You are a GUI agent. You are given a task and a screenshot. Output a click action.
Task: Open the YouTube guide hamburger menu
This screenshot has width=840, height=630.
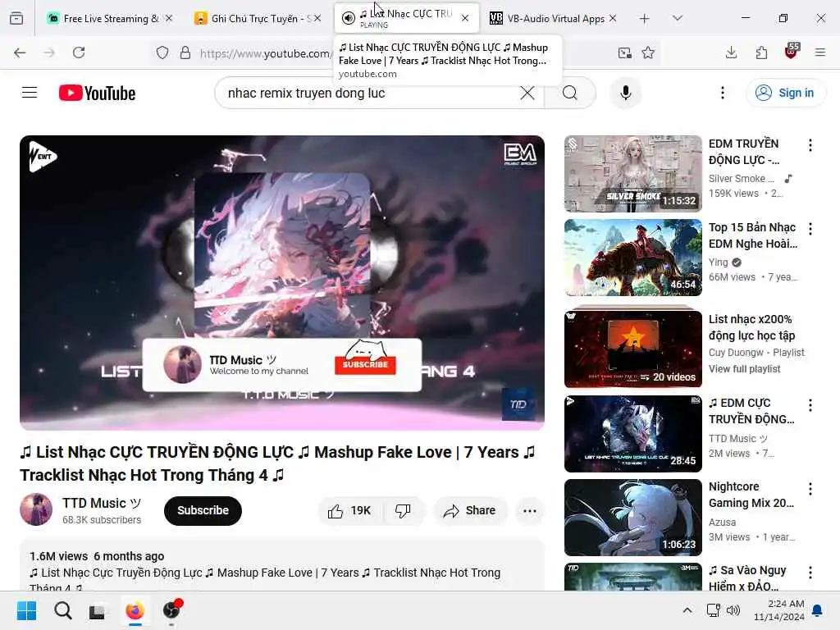point(30,93)
